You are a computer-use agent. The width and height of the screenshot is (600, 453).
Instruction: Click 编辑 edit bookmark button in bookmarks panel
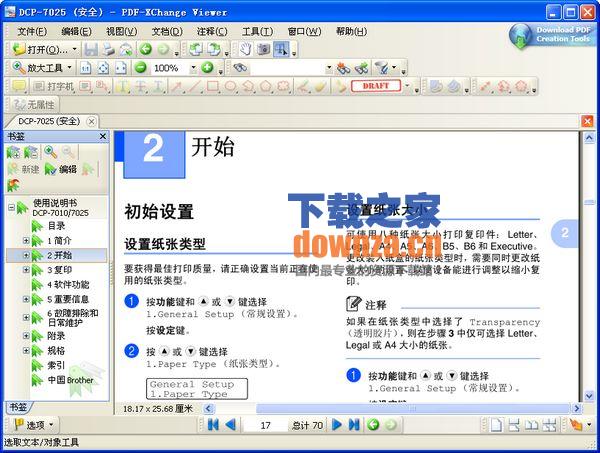61,169
